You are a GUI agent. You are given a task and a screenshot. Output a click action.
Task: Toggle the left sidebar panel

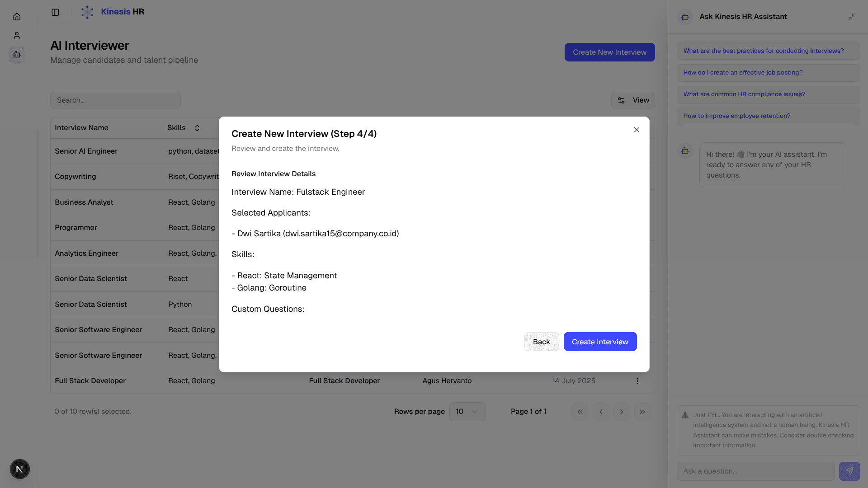pyautogui.click(x=55, y=12)
